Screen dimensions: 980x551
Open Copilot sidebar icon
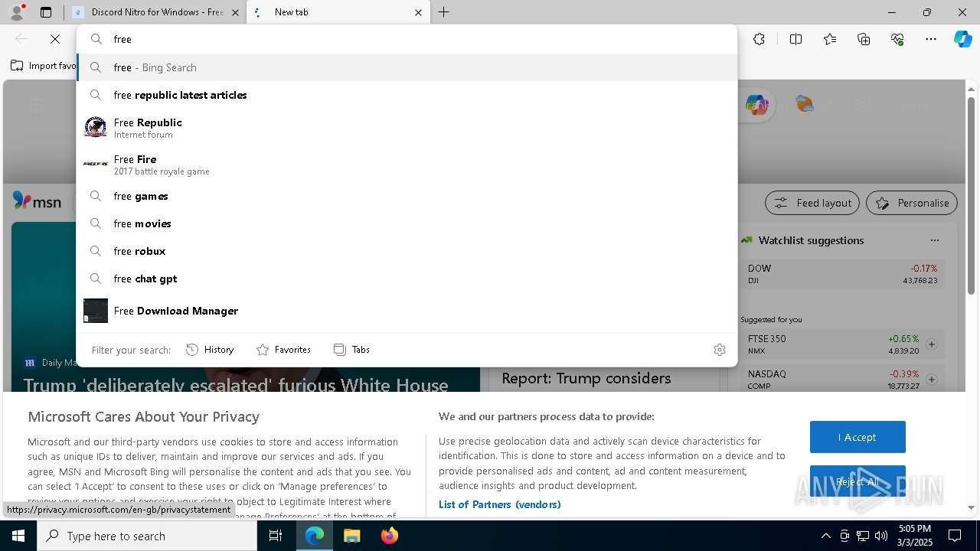pos(962,39)
